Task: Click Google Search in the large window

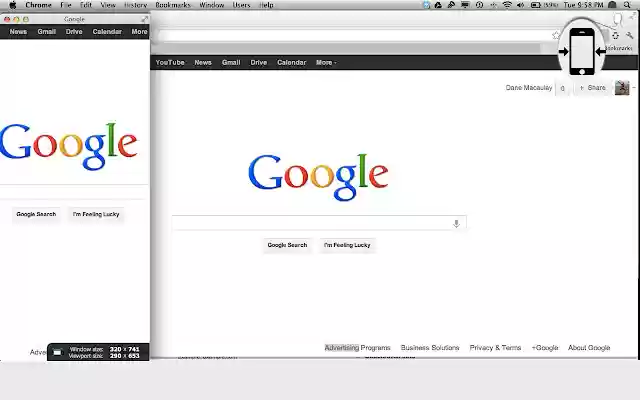Action: pos(287,245)
